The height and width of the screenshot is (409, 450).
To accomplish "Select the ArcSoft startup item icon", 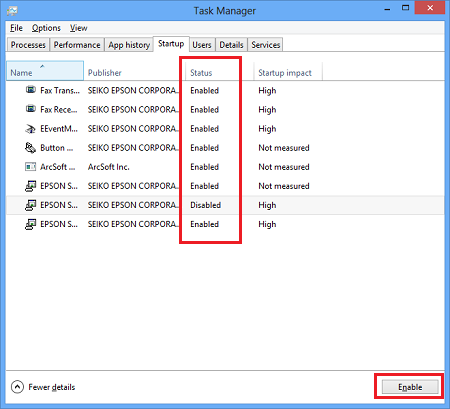I will click(x=31, y=166).
